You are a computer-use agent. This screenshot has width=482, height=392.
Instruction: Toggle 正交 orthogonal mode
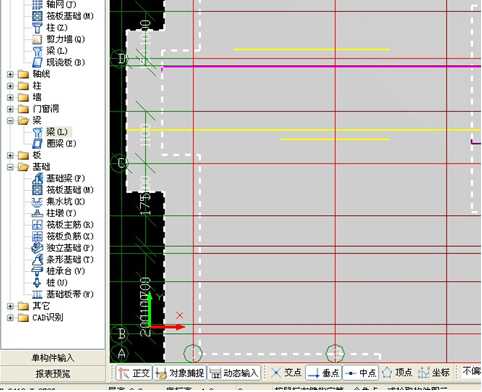point(134,373)
